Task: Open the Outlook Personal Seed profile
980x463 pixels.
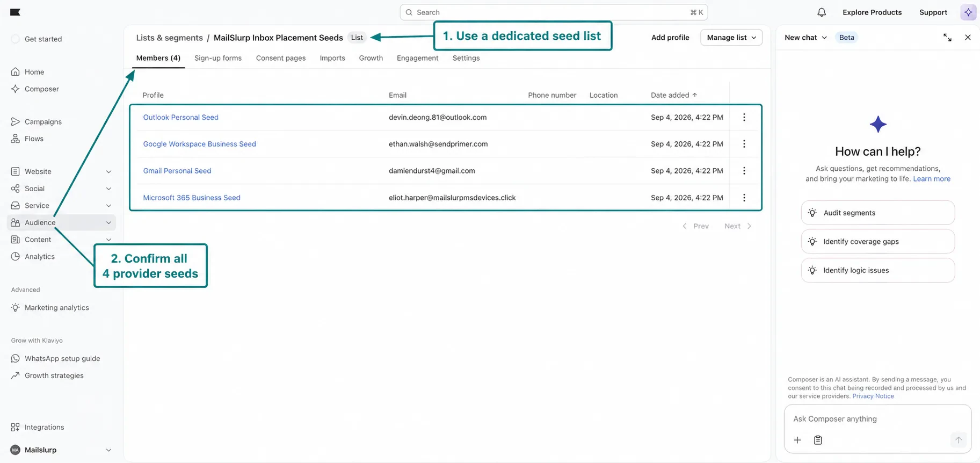Action: coord(180,117)
